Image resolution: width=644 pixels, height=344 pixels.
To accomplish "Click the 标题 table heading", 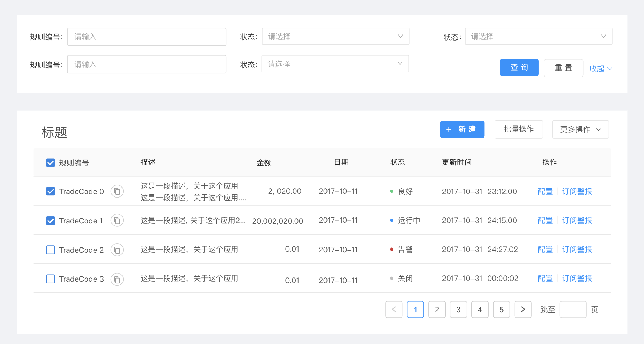I will click(x=54, y=132).
